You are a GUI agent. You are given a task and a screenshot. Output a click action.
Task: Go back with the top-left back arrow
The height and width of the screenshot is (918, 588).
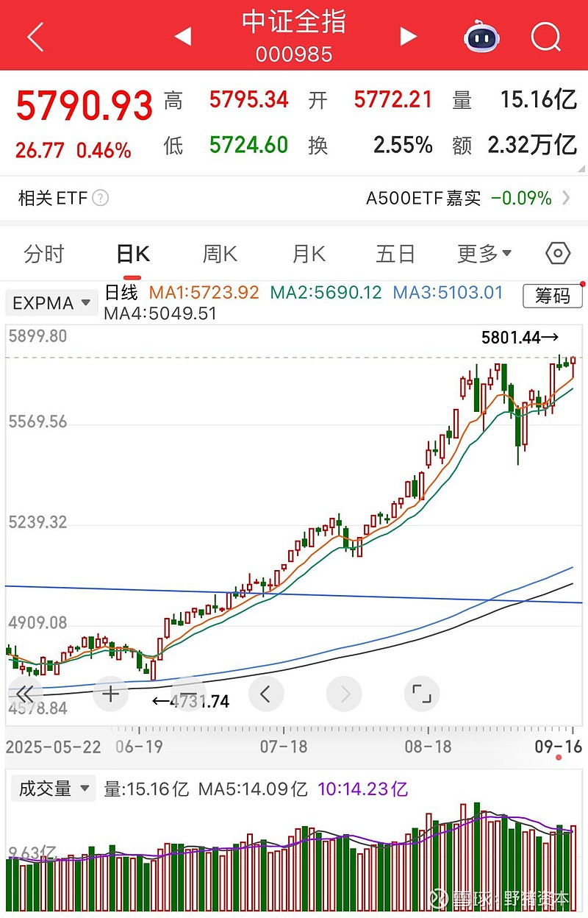[35, 35]
